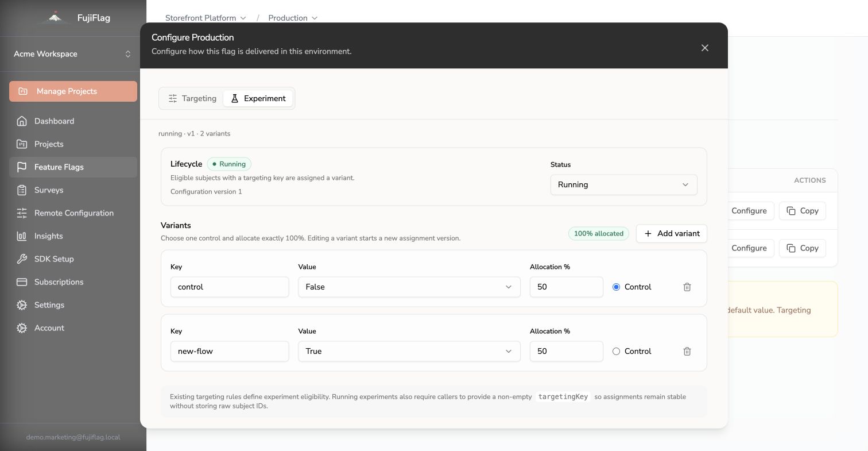
Task: Open Value dropdown set to True
Action: click(409, 351)
